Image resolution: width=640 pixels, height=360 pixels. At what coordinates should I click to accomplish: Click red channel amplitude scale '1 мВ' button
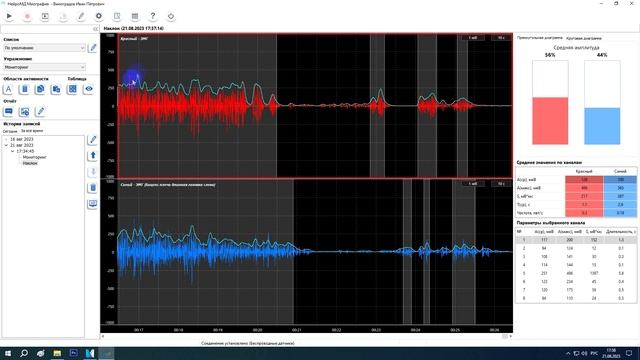[x=473, y=38]
